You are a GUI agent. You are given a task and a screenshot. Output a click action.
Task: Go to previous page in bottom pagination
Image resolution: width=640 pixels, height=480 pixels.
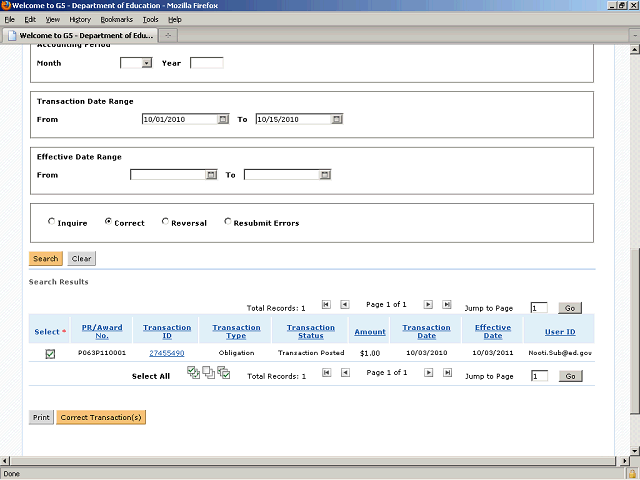click(344, 373)
